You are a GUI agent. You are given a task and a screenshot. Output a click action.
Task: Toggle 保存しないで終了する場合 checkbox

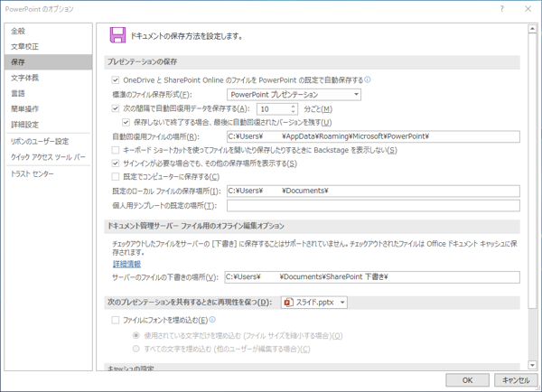click(x=126, y=122)
